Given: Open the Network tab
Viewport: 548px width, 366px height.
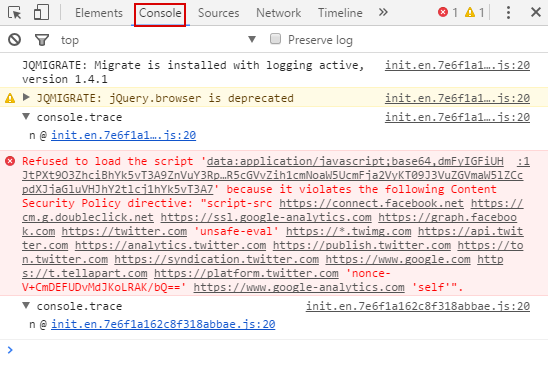Looking at the screenshot, I should tap(278, 13).
